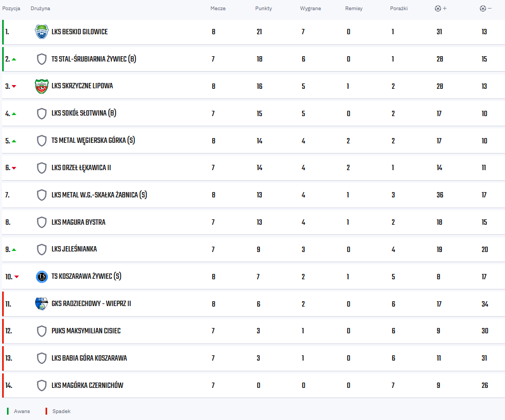Click the shield icon beside LKS Magórka Czernichów

pos(42,386)
